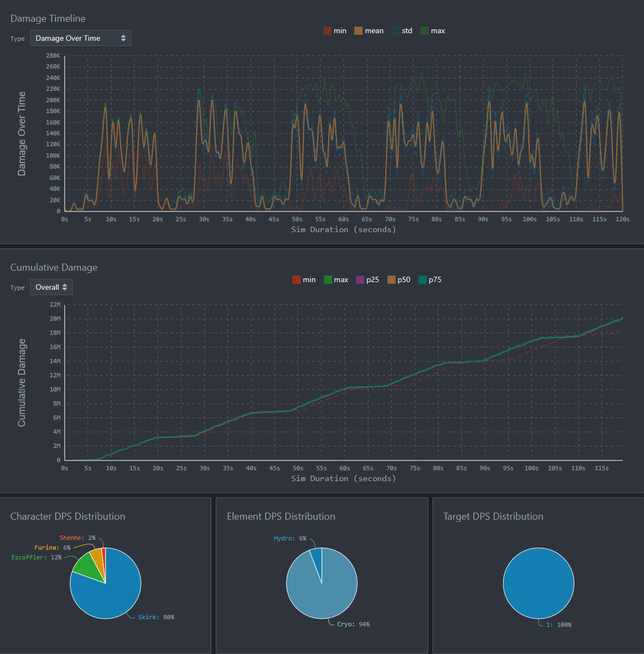Click the 22M y-axis label in Cumulative Damage
The image size is (644, 654).
coord(55,304)
